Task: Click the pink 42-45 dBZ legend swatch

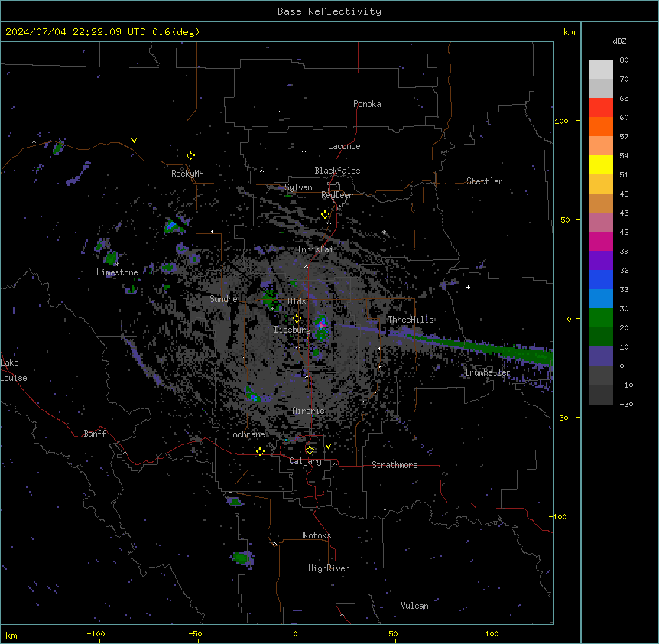Action: pos(601,223)
